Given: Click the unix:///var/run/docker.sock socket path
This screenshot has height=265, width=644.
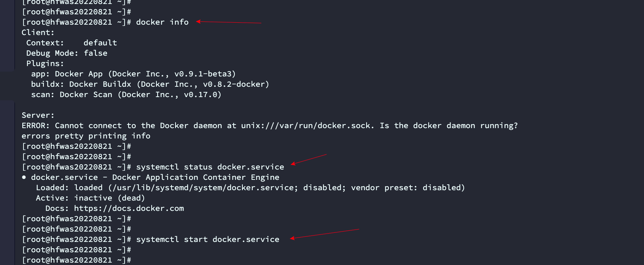Looking at the screenshot, I should pyautogui.click(x=307, y=126).
